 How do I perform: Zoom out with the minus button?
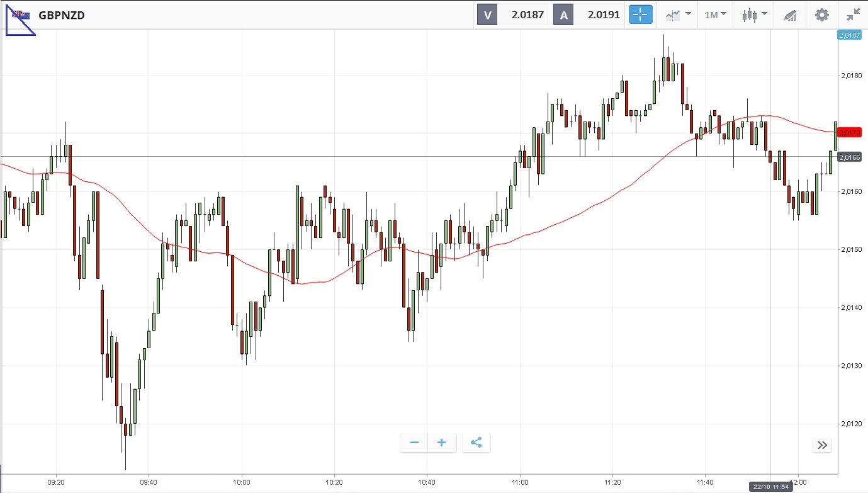click(414, 443)
